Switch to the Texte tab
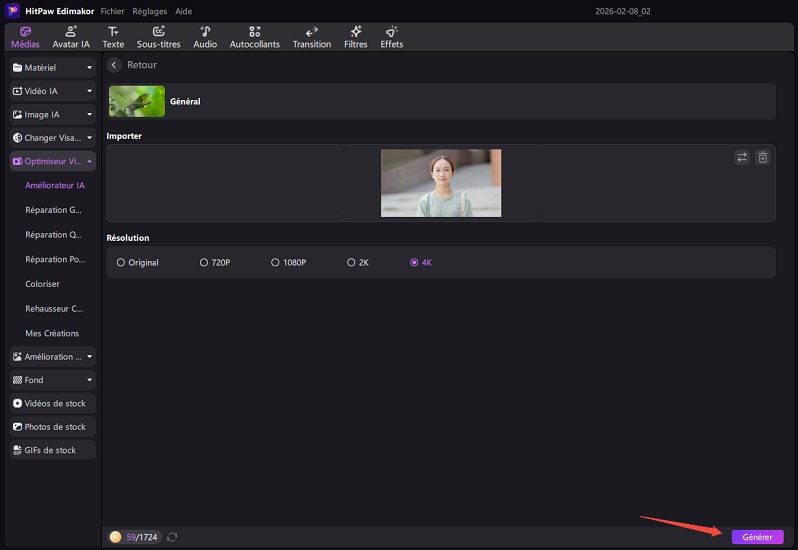This screenshot has width=798, height=550. [113, 37]
